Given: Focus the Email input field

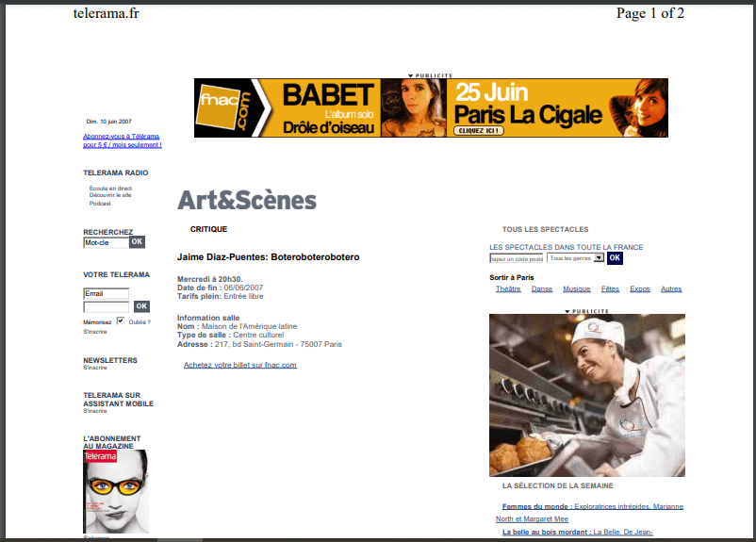Looking at the screenshot, I should click(x=106, y=293).
